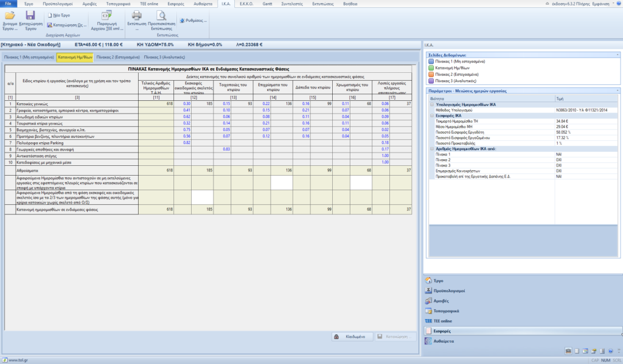Click the Παραγωγή Αρχείου ΤΕΕ xml icon
This screenshot has height=364, width=623.
106,15
